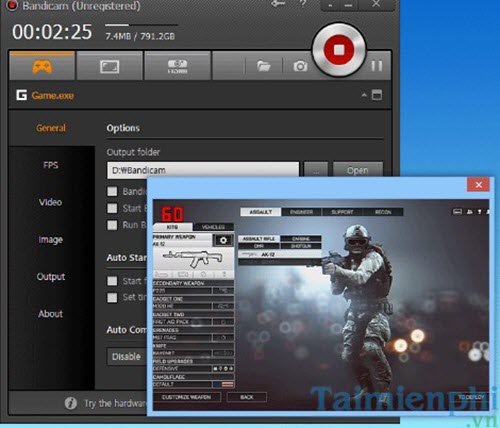
Task: Open the Disable dropdown under Auto Complete
Action: 127,357
